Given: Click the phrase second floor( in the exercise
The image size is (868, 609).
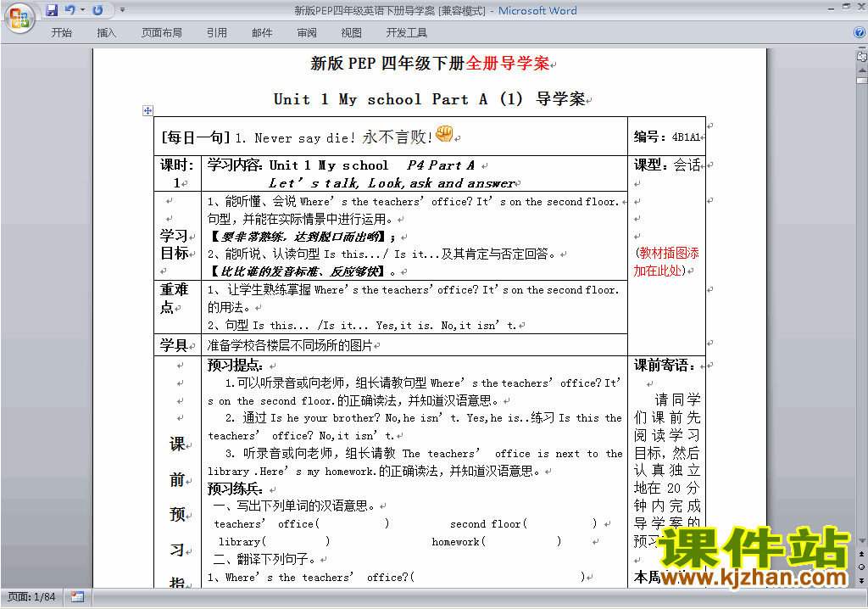Looking at the screenshot, I should coord(489,523).
